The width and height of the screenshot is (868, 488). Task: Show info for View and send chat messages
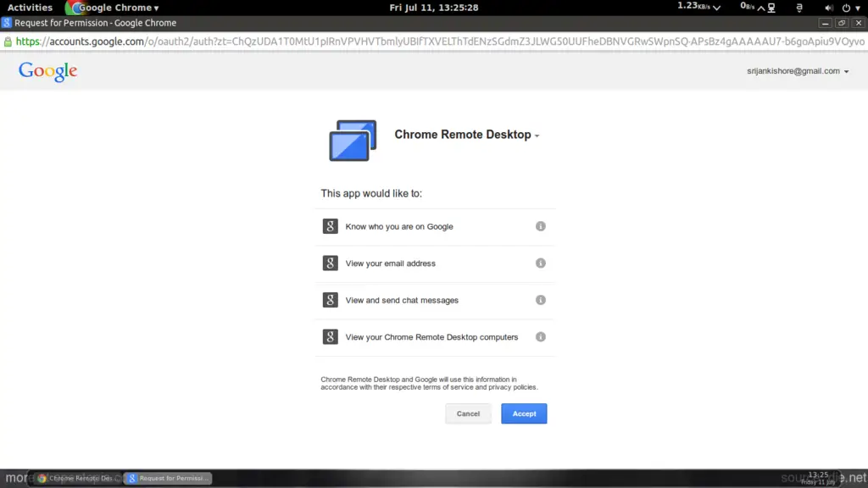(x=540, y=300)
